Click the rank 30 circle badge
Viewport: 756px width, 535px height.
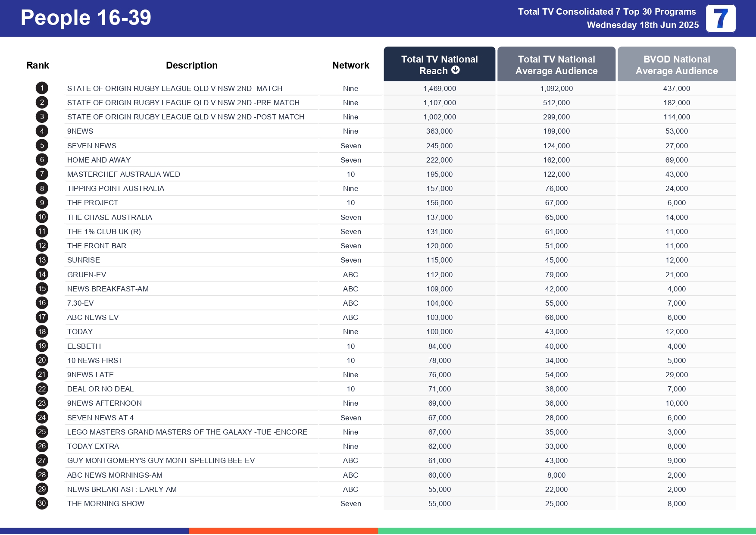click(41, 503)
